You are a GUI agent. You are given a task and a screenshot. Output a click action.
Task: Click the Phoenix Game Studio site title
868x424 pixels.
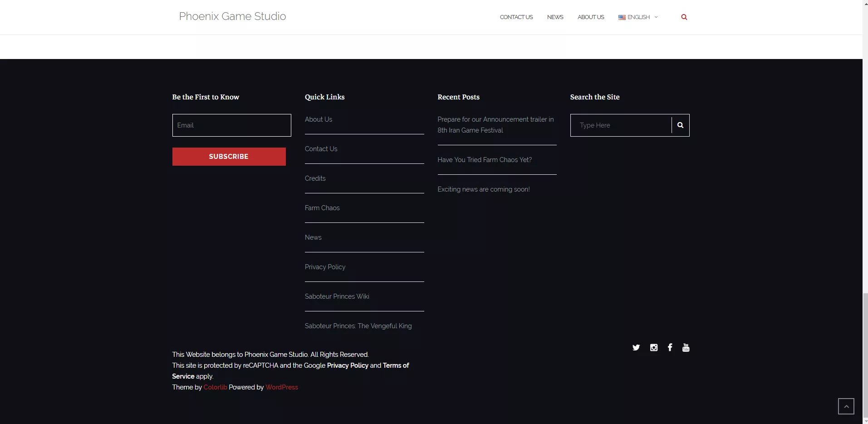(232, 16)
